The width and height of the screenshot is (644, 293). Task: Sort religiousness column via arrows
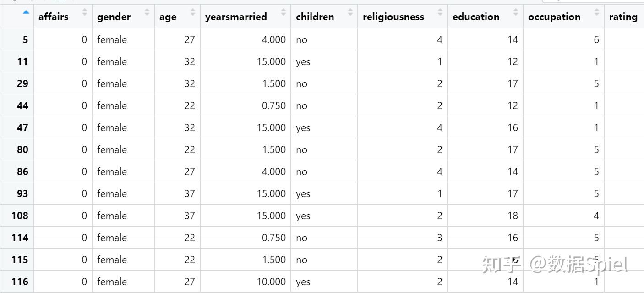pos(441,12)
